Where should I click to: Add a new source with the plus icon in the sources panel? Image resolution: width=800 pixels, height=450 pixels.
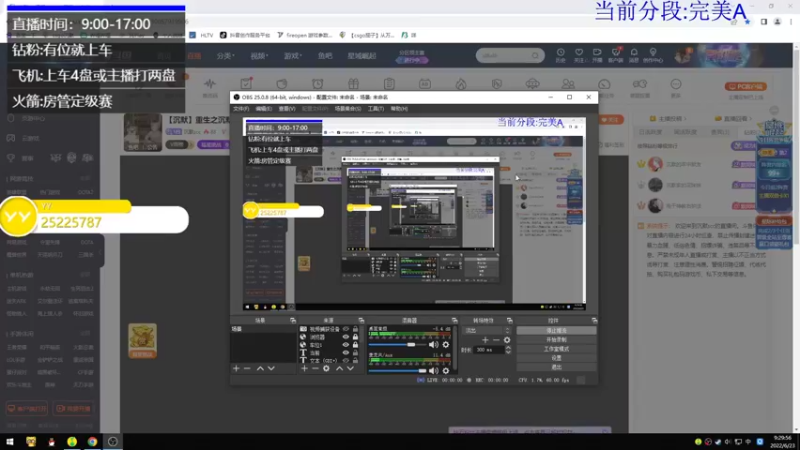[x=304, y=368]
